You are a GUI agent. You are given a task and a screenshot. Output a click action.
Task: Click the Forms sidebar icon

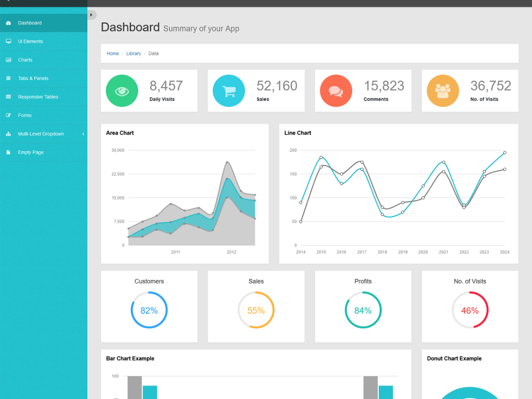[8, 115]
